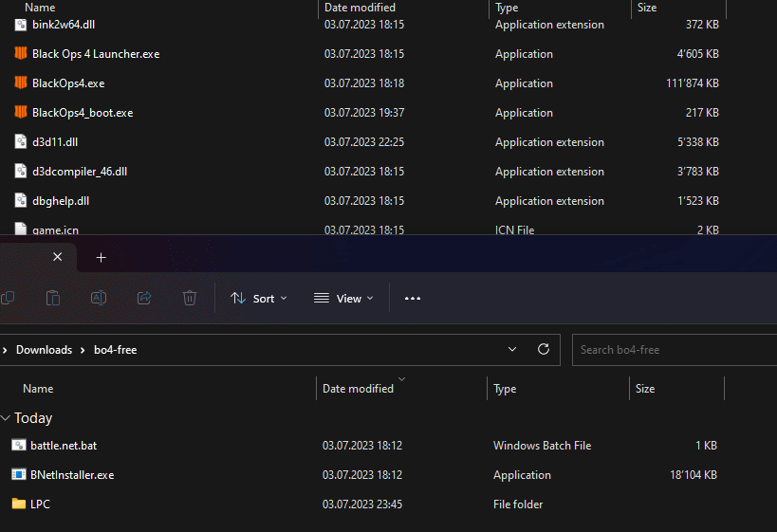The width and height of the screenshot is (777, 532).
Task: Click the BNetInstaller.exe file icon
Action: 19,474
